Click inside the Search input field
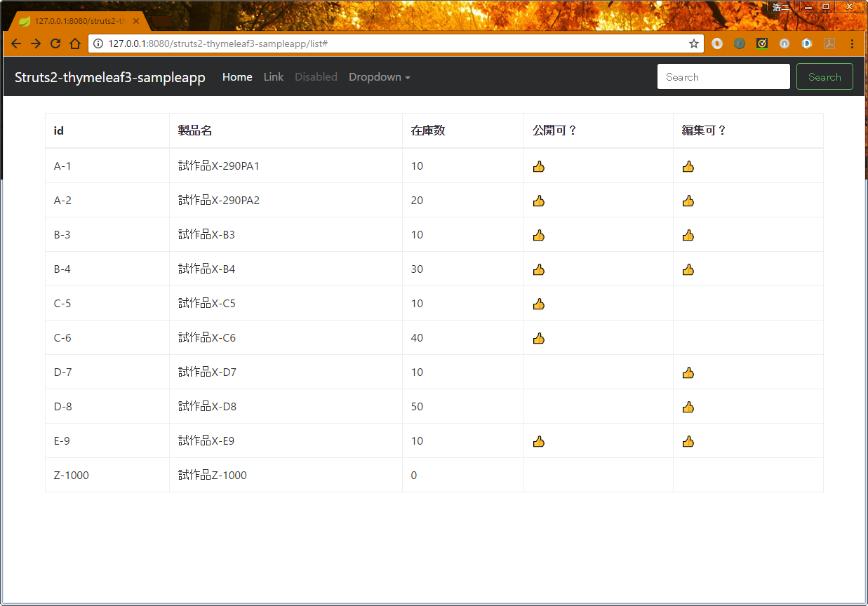868x606 pixels. (723, 76)
